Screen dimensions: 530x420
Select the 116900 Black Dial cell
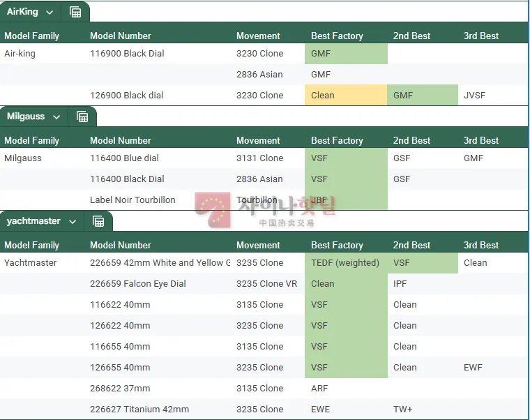point(127,54)
